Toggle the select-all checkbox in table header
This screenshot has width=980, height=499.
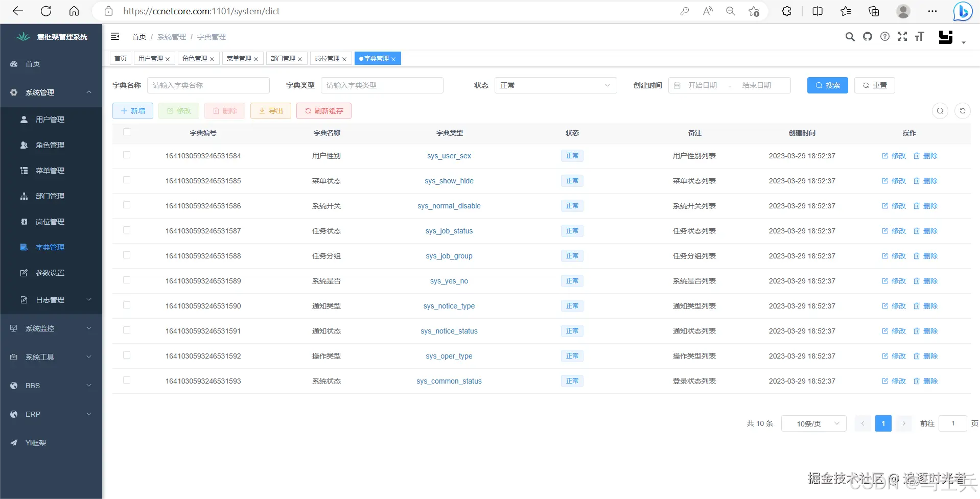(x=127, y=132)
